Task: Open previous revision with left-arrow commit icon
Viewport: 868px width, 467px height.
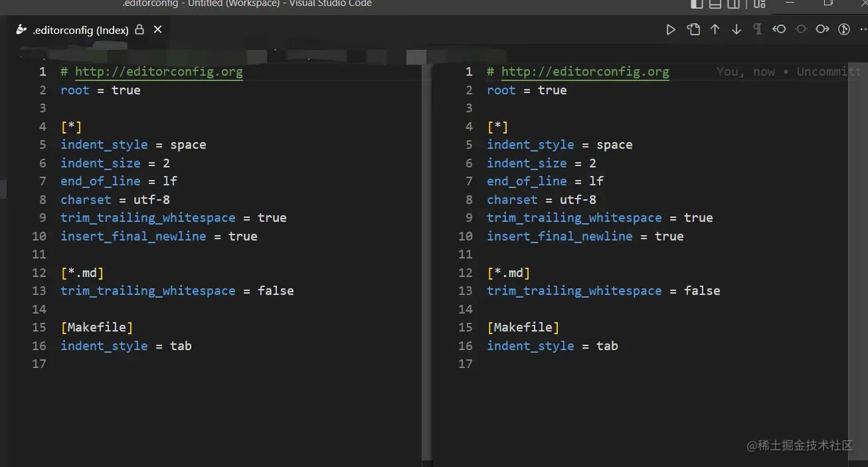Action: click(x=779, y=29)
